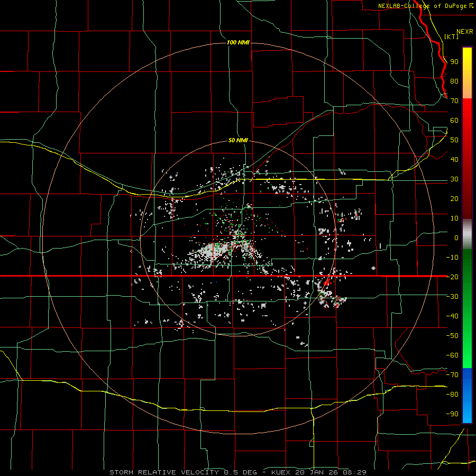
Task: Click the STORM RELATIVE VELOCITY product label
Action: tap(164, 472)
